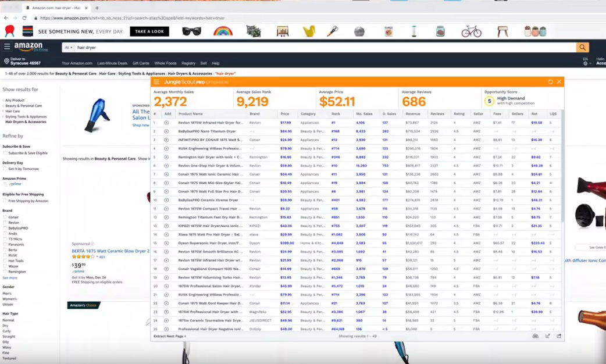This screenshot has width=606, height=364.
Task: Add the KIPOZI 1875W Hair Dryer row
Action: [x=166, y=226]
